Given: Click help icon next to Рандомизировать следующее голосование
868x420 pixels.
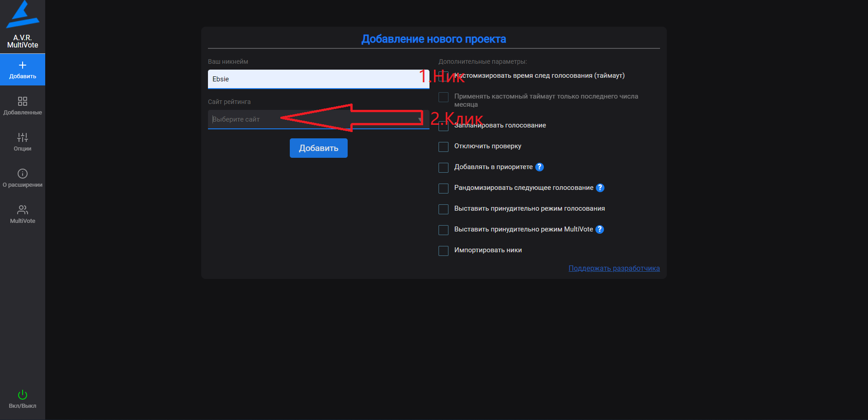Looking at the screenshot, I should pyautogui.click(x=600, y=188).
